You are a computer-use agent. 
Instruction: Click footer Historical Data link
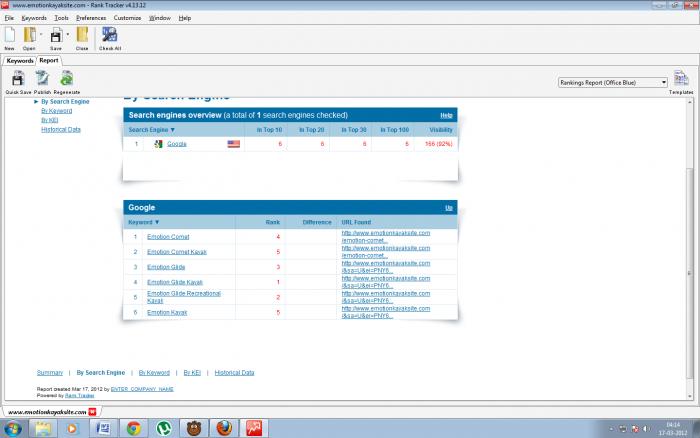234,373
